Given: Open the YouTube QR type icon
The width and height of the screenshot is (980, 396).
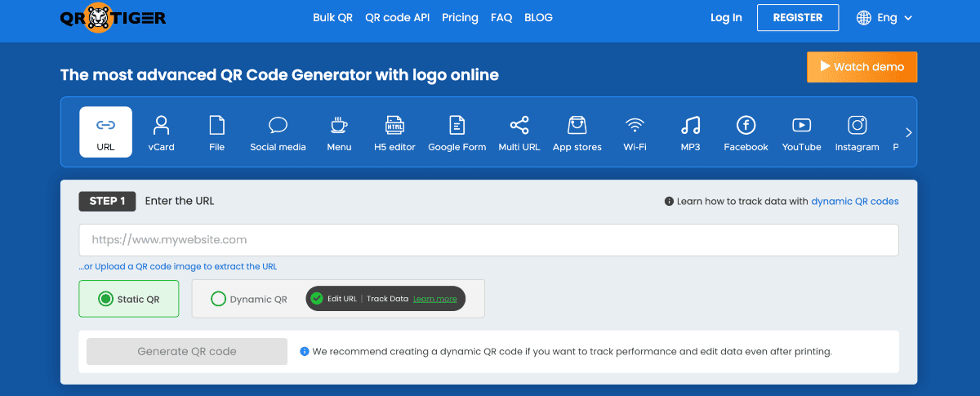Looking at the screenshot, I should (x=801, y=126).
